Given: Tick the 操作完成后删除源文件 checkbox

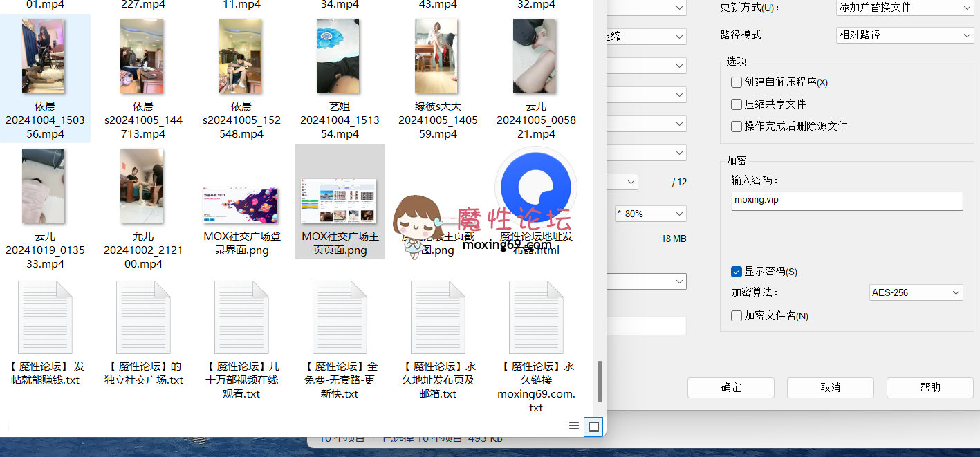Looking at the screenshot, I should pyautogui.click(x=737, y=127).
